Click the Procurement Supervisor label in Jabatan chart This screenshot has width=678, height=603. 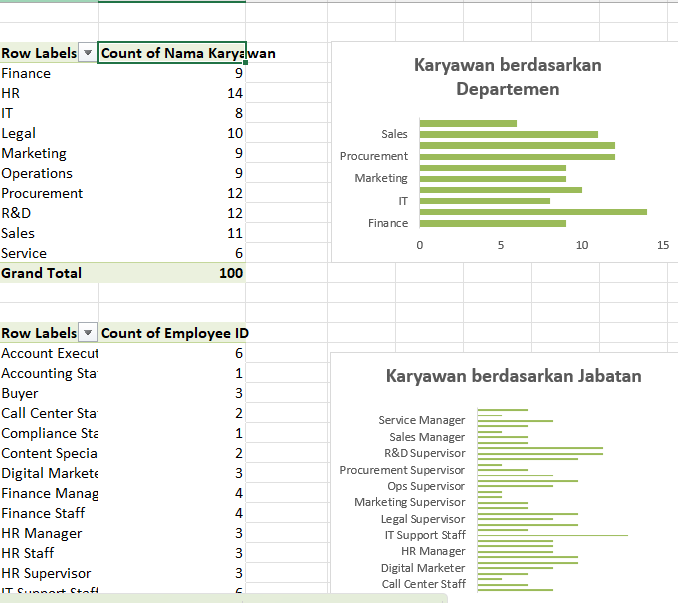point(402,470)
